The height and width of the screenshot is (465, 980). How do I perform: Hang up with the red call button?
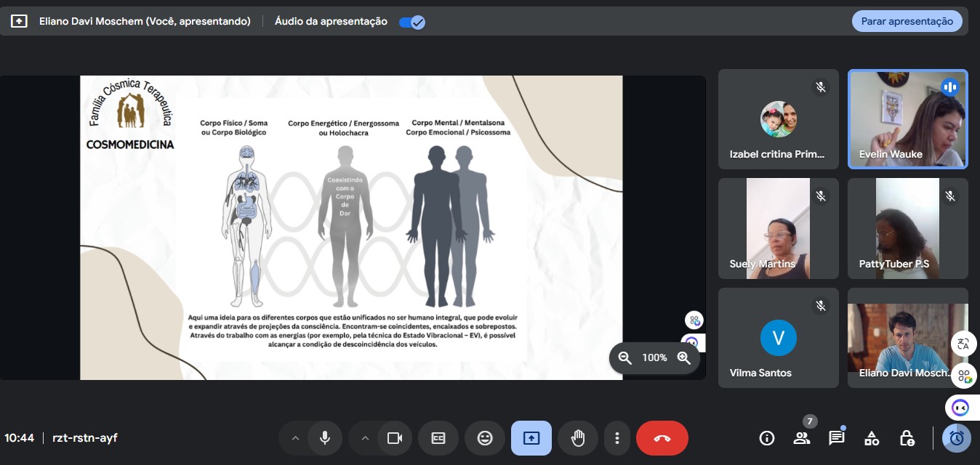(662, 438)
